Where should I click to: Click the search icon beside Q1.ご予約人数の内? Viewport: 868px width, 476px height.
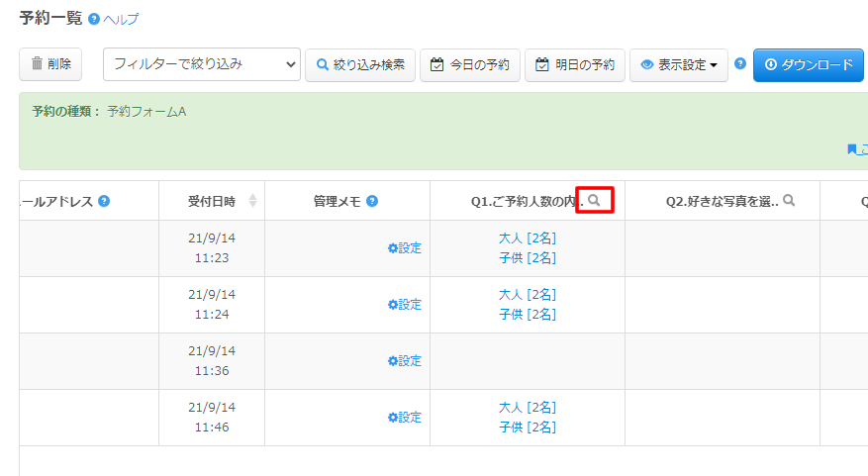[x=594, y=201]
